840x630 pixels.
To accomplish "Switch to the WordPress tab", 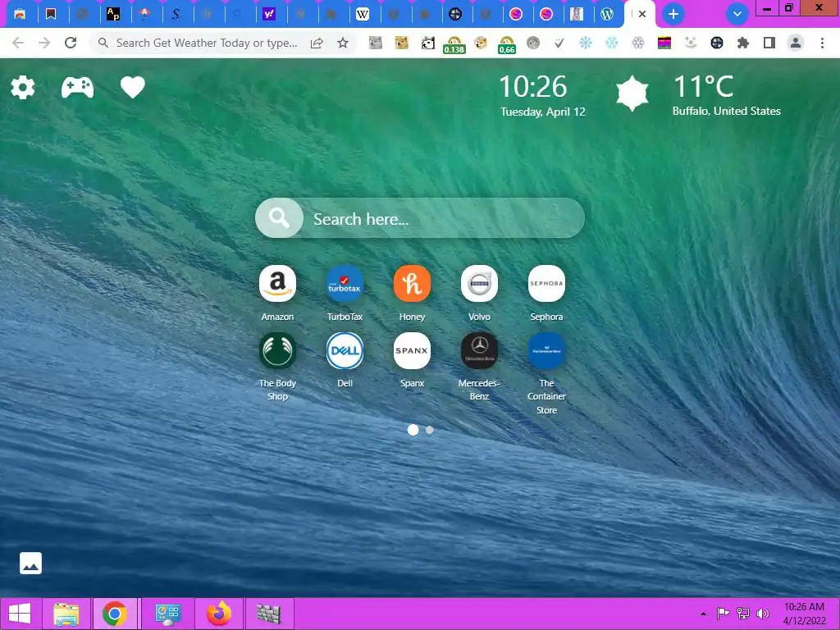I will (x=607, y=15).
